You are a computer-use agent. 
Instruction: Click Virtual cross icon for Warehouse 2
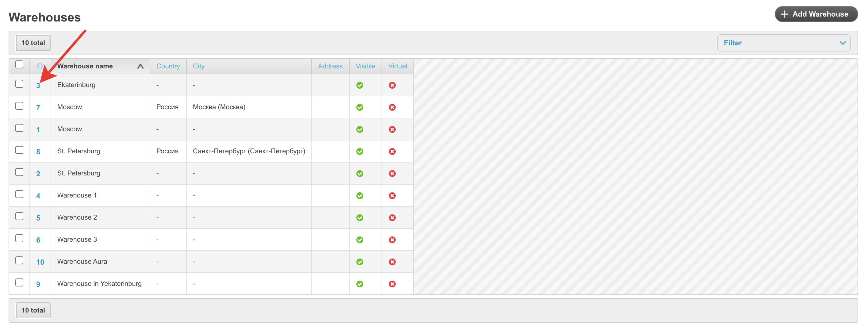392,218
